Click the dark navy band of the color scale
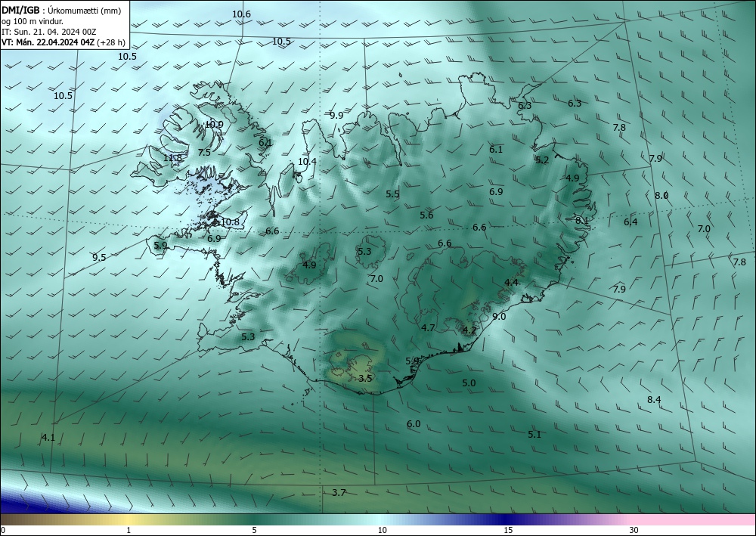This screenshot has width=756, height=536. pyautogui.click(x=507, y=519)
